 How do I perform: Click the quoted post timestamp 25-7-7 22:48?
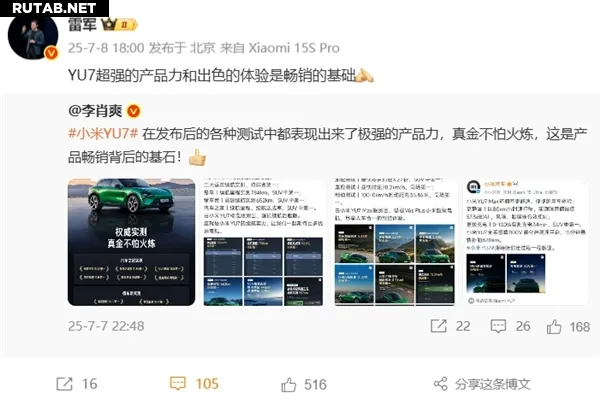coord(106,326)
